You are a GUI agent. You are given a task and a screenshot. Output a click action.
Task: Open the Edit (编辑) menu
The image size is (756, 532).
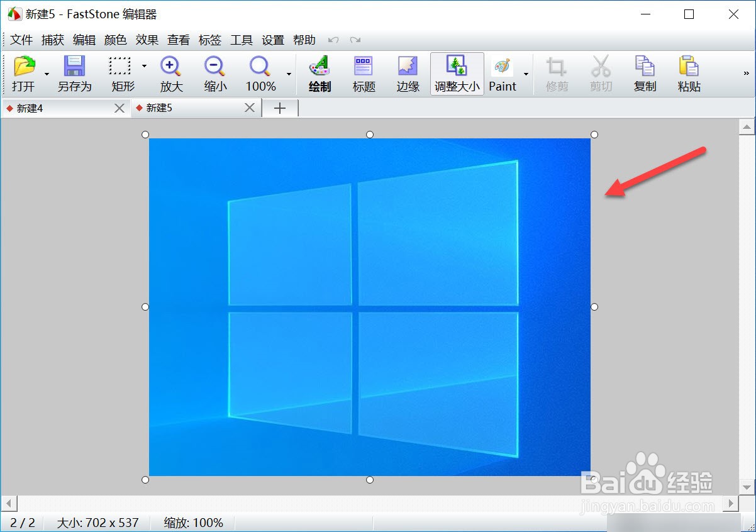tap(84, 40)
